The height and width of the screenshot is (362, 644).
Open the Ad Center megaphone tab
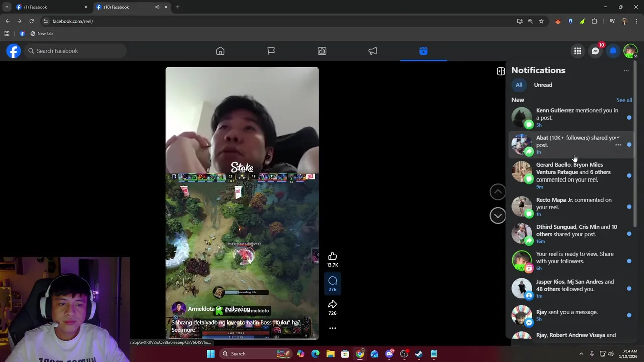(x=373, y=51)
